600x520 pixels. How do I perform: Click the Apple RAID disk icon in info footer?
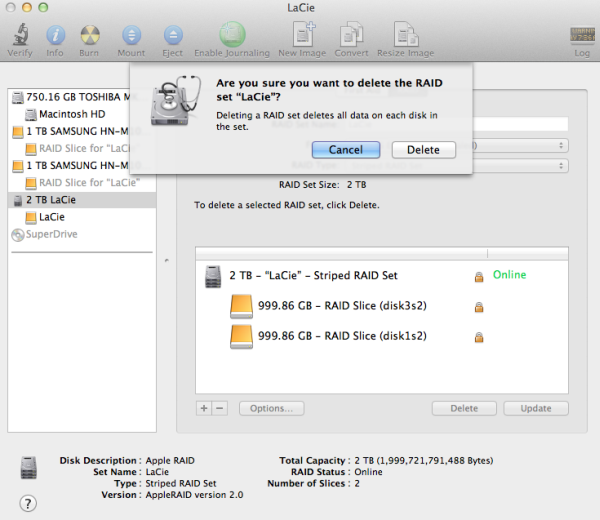[x=29, y=467]
